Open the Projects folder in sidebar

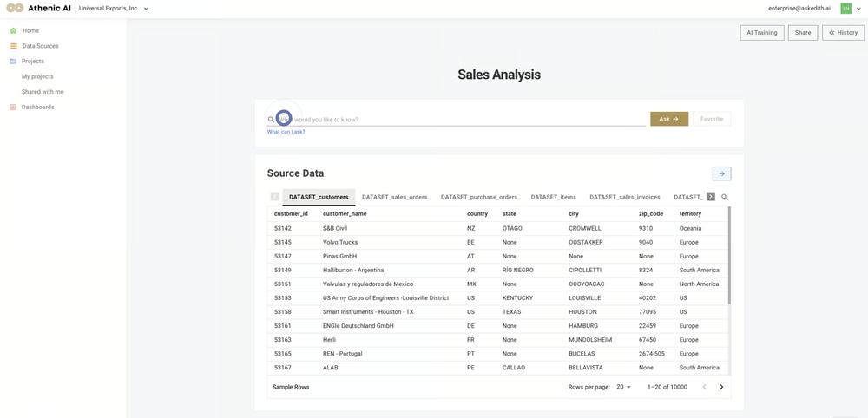(x=32, y=62)
